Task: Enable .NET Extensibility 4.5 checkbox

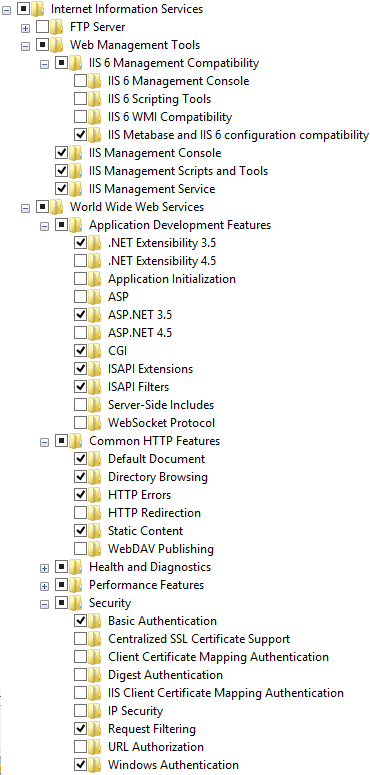Action: pos(81,260)
